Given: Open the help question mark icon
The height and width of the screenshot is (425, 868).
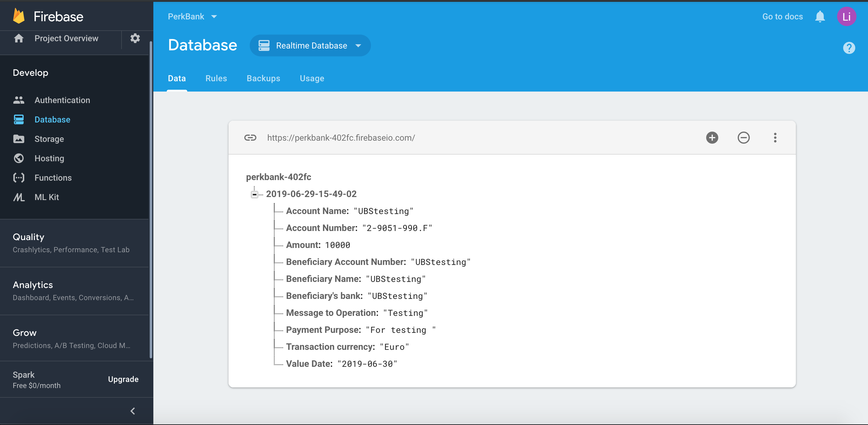Looking at the screenshot, I should [849, 48].
